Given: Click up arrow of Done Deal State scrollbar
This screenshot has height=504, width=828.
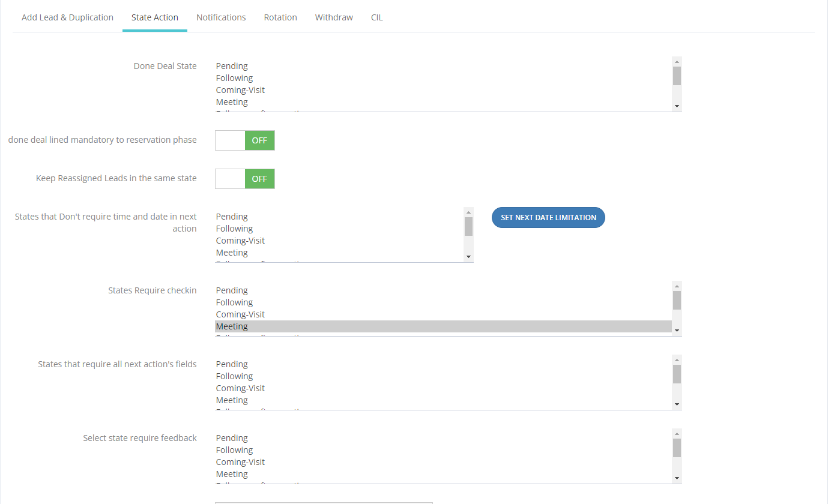Looking at the screenshot, I should 677,61.
